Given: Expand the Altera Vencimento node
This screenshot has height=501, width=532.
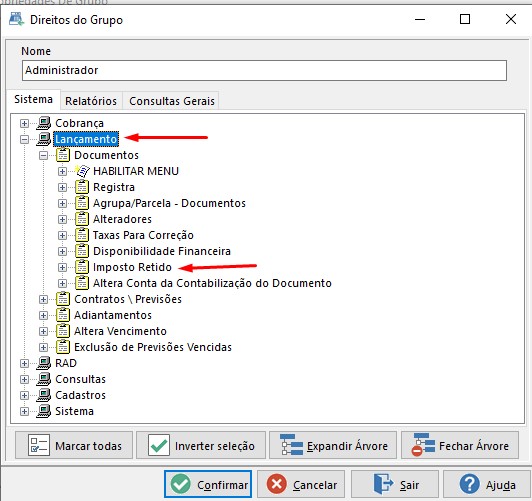Looking at the screenshot, I should [43, 331].
